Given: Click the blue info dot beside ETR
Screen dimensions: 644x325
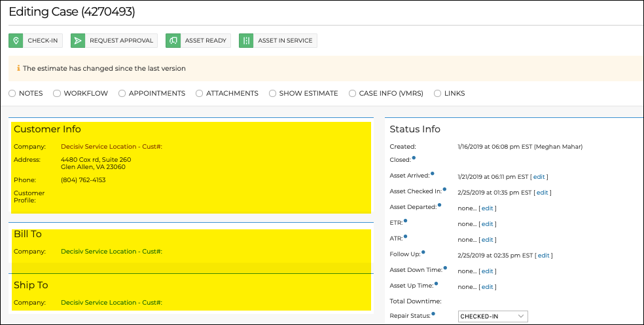Looking at the screenshot, I should tap(405, 221).
